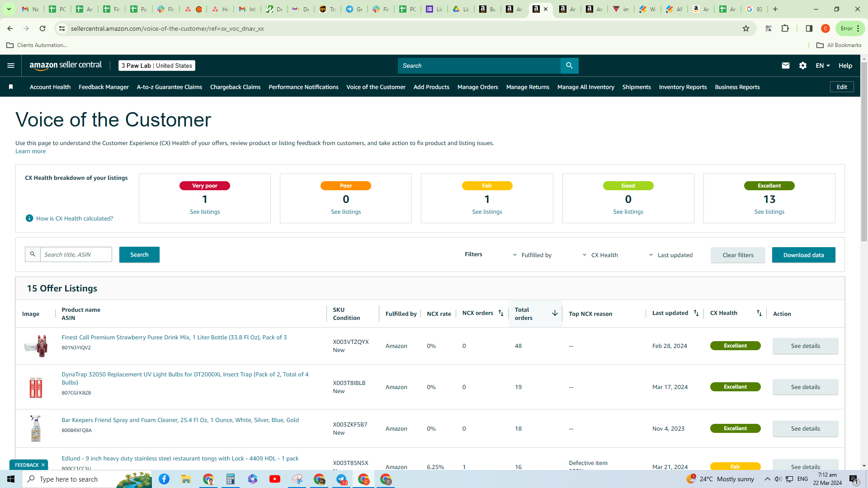Open the Seller Central hamburger menu
Image resolution: width=868 pixels, height=488 pixels.
click(x=11, y=66)
